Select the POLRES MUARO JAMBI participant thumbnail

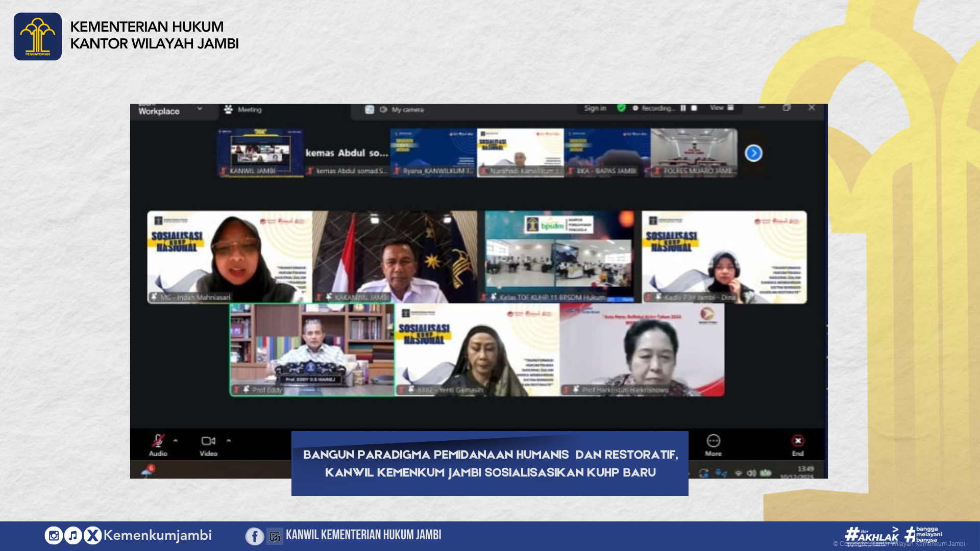pyautogui.click(x=693, y=152)
